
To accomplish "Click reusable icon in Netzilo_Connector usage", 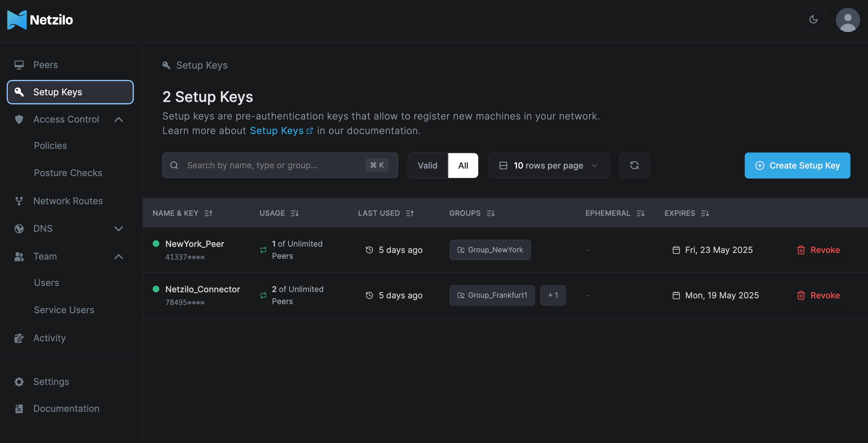I will coord(263,295).
